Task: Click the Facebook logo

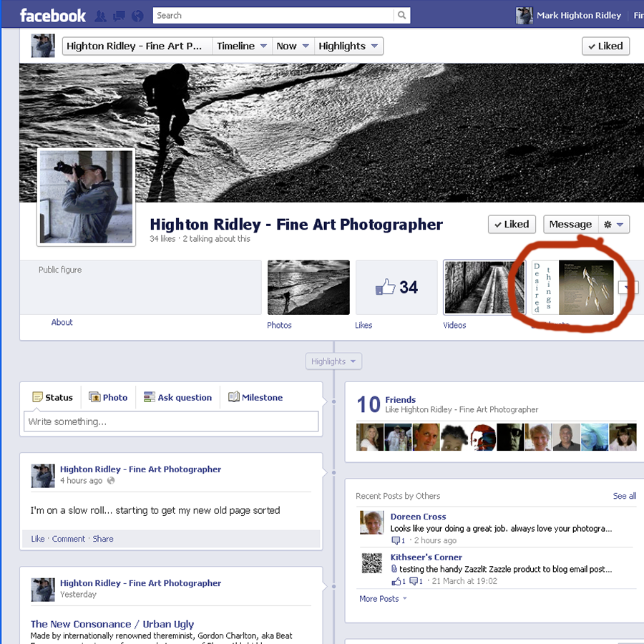Action: (52, 16)
